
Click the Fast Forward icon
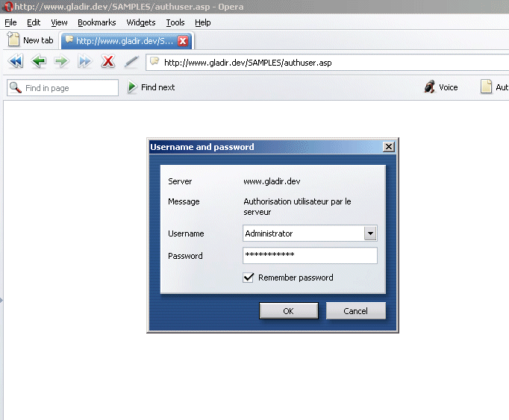(85, 61)
